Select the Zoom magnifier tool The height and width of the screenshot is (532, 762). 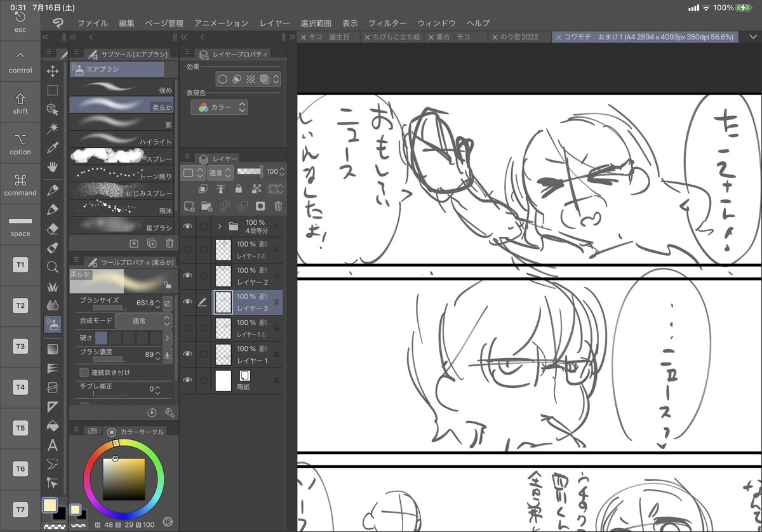click(53, 267)
